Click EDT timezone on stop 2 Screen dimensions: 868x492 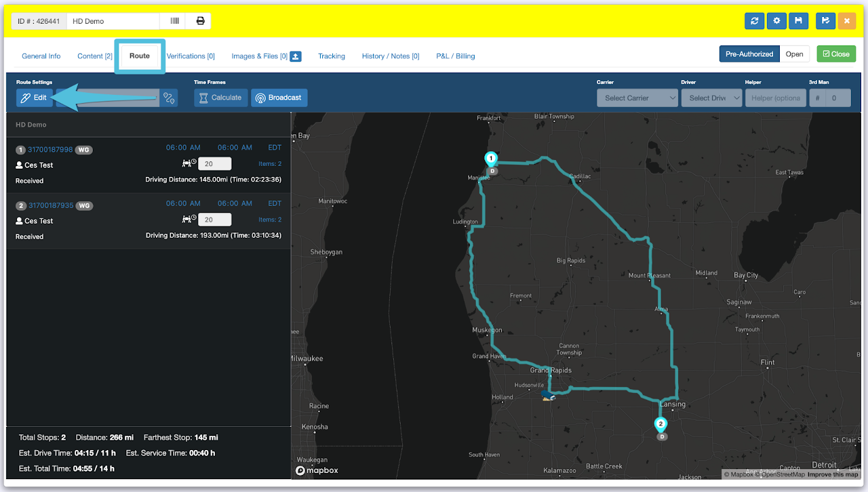point(275,203)
